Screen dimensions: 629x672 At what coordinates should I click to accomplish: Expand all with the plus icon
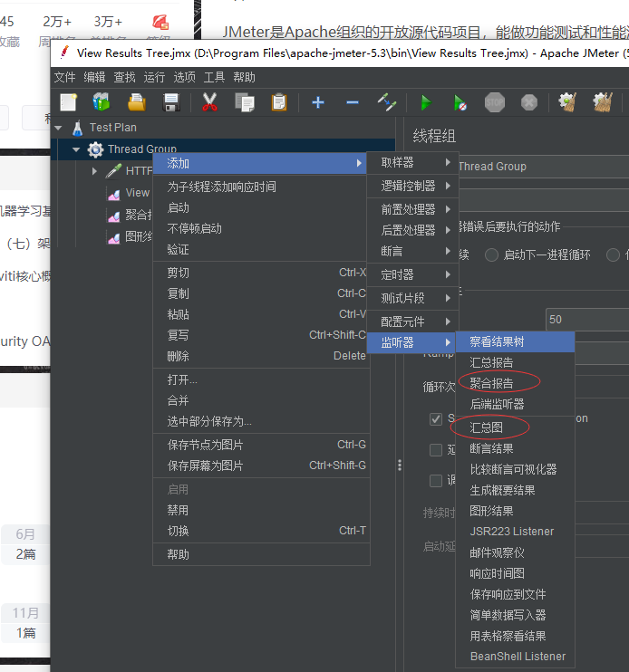coord(318,103)
